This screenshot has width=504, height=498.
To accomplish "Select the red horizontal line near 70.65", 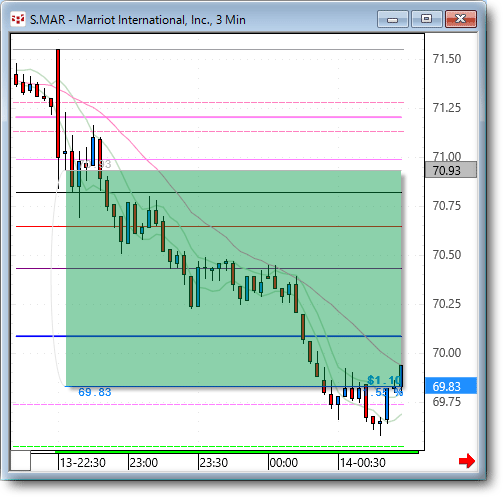I will (209, 227).
